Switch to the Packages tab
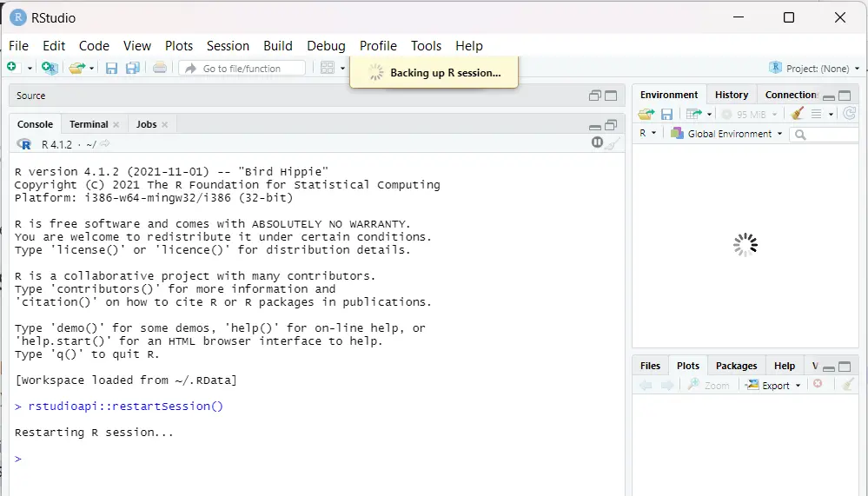 coord(736,366)
